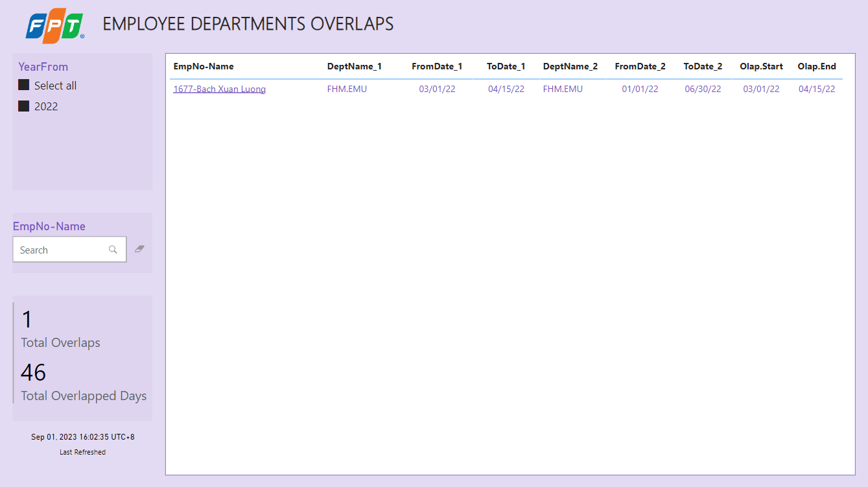868x487 pixels.
Task: Clear EmpNo-Name selections with eraser icon
Action: click(139, 248)
